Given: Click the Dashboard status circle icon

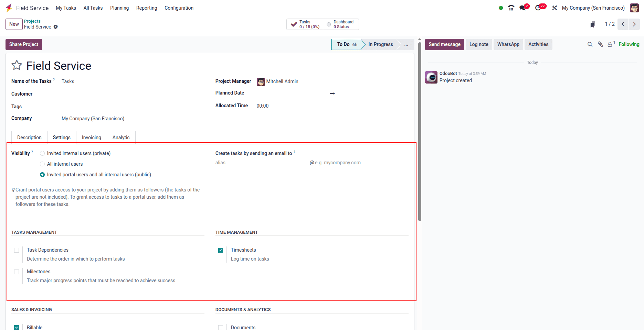Looking at the screenshot, I should click(329, 24).
